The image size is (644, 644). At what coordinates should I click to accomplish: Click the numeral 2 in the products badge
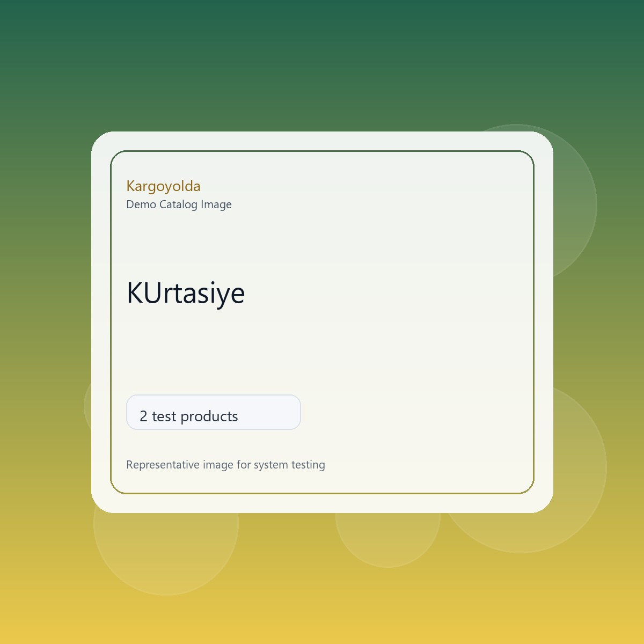click(143, 416)
